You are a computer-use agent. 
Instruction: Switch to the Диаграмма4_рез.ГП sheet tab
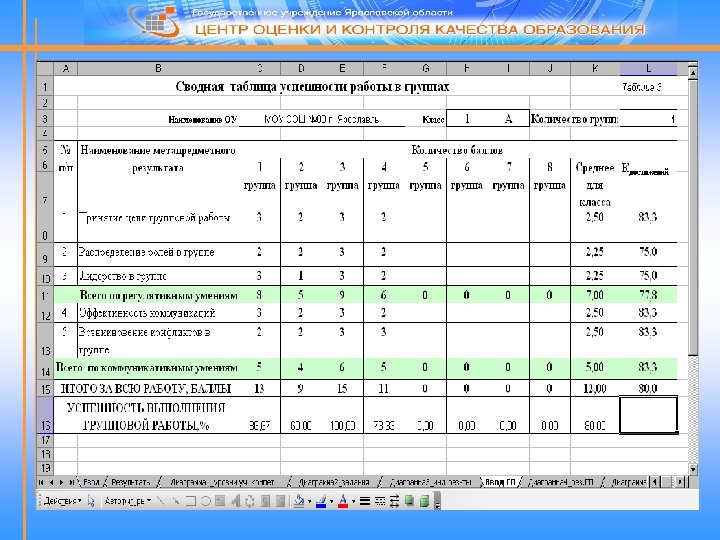coord(561,482)
